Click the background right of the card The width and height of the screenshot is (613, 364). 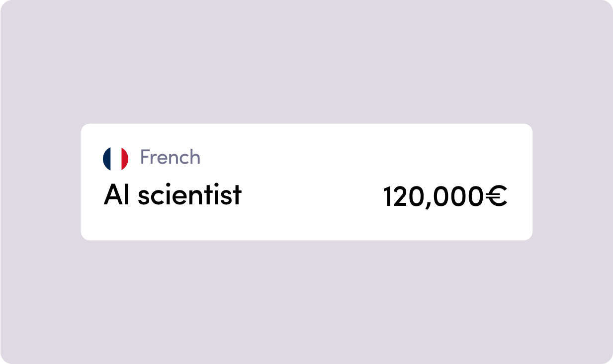pos(572,182)
